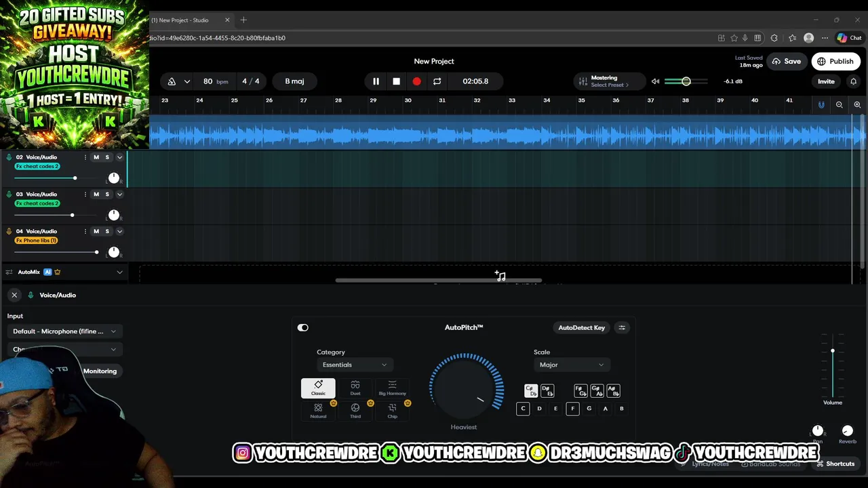The image size is (868, 488).
Task: Click the Save button
Action: [x=787, y=61]
